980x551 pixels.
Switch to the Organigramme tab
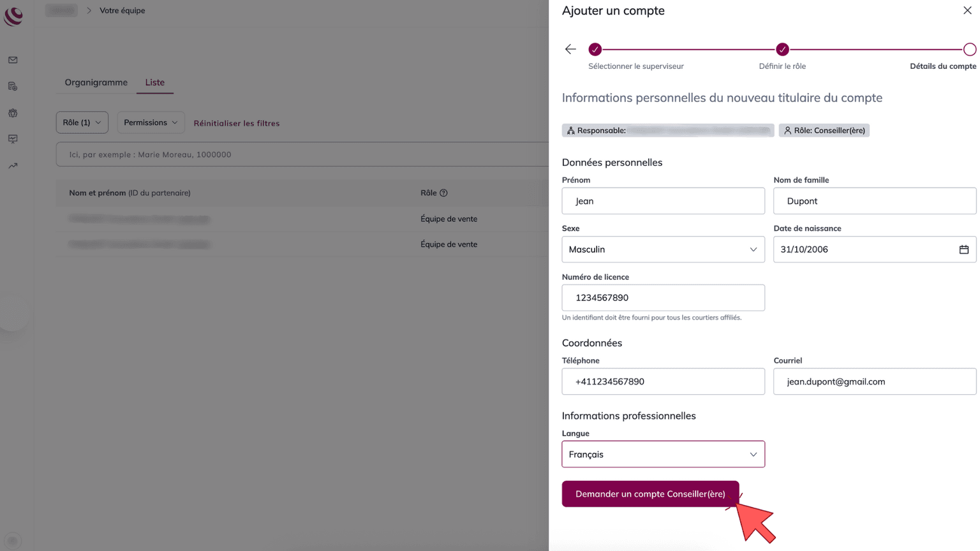pyautogui.click(x=96, y=82)
